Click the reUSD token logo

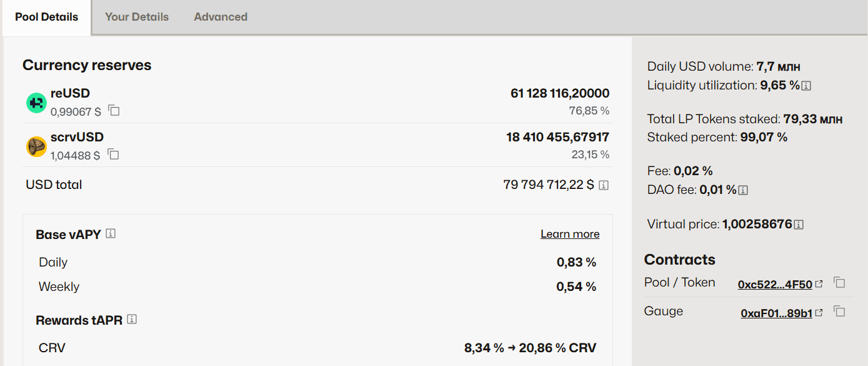pos(36,103)
